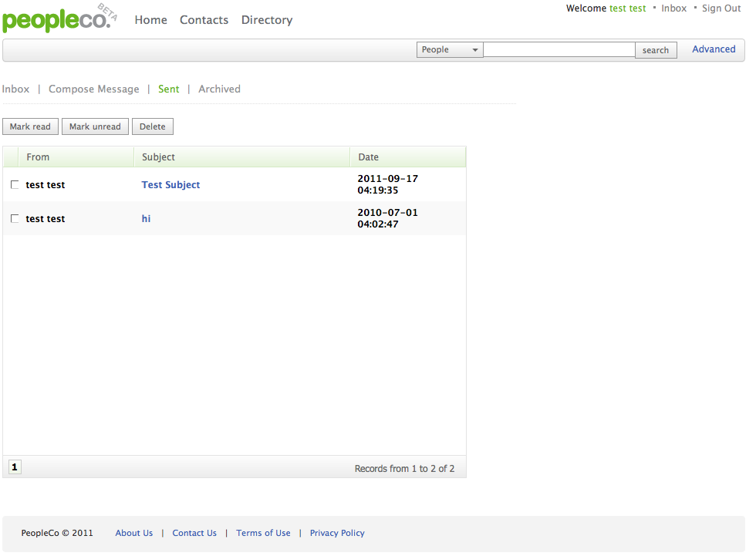Go to page 1 in pagination
This screenshot has height=556, width=756.
15,467
